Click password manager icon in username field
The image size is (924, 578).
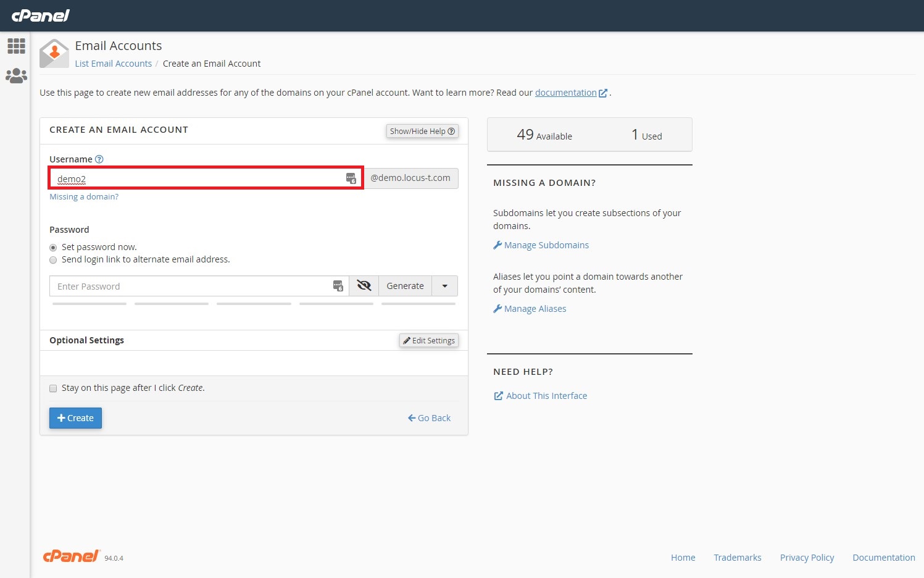coord(351,178)
